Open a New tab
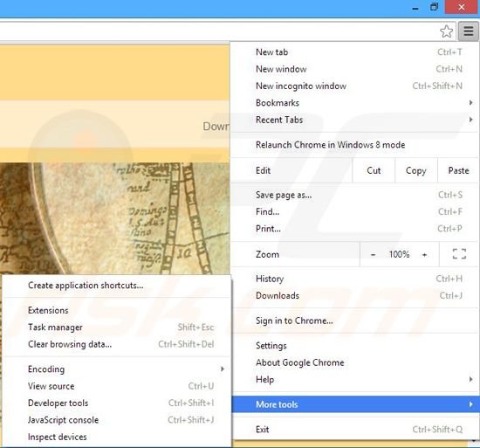 pos(354,52)
